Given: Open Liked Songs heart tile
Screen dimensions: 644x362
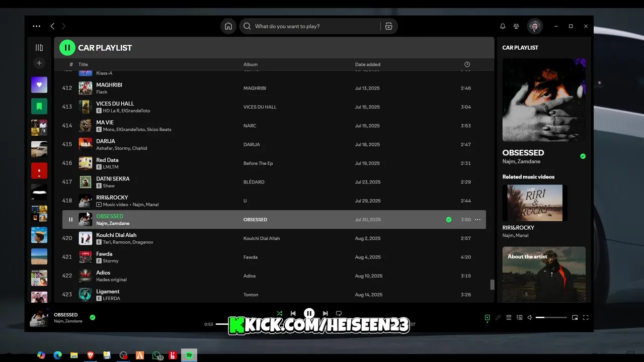Looking at the screenshot, I should click(39, 85).
